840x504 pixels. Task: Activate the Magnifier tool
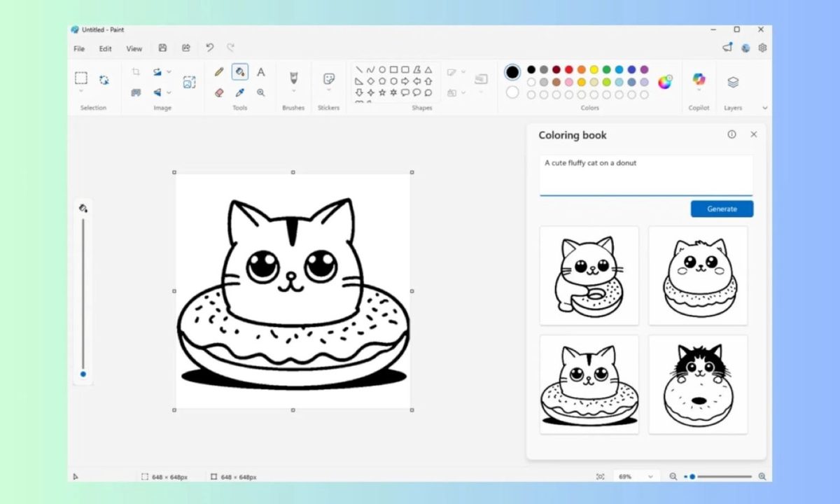tap(261, 92)
